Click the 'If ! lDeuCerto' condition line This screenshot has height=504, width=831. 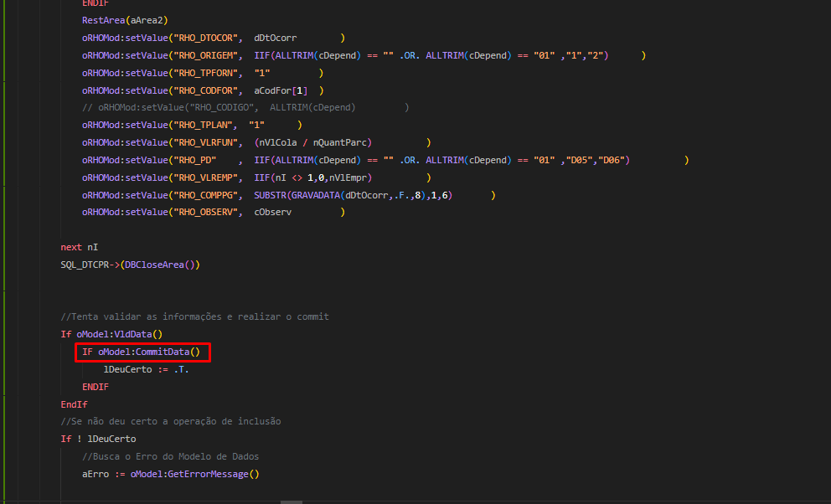[x=98, y=439]
